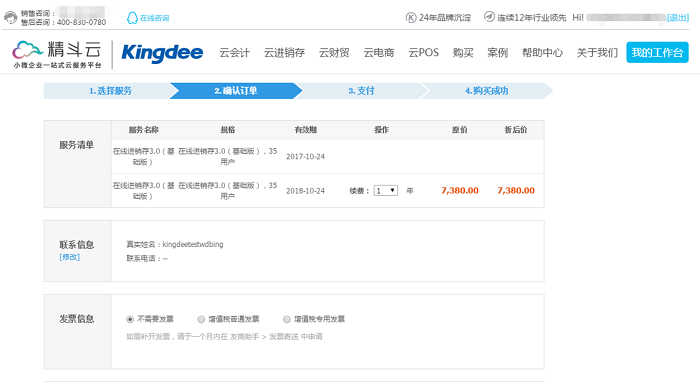Click the 24年品牌沉淀 K badge icon
Viewport: 700px width, 390px height.
[x=411, y=17]
